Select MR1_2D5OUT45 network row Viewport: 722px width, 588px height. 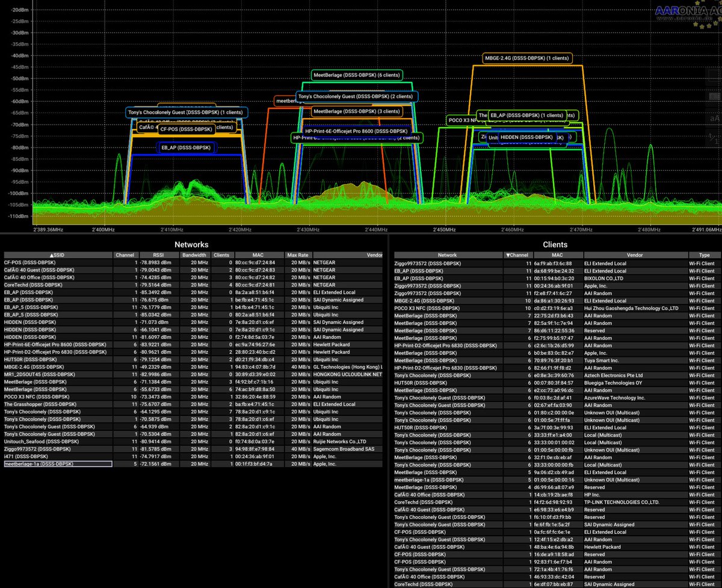pos(193,374)
